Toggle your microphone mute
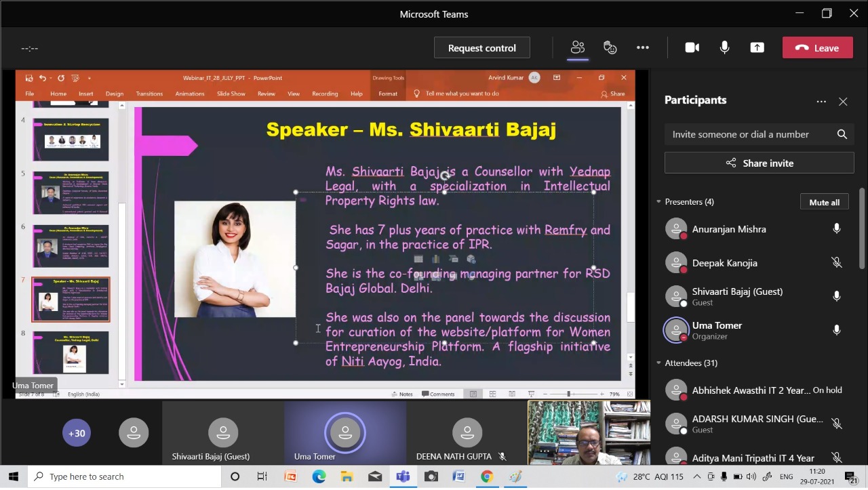Image resolution: width=868 pixels, height=490 pixels. point(724,47)
